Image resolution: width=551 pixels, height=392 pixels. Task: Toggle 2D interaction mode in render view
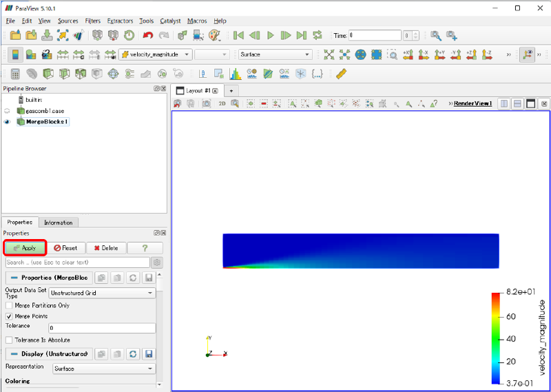click(x=222, y=103)
